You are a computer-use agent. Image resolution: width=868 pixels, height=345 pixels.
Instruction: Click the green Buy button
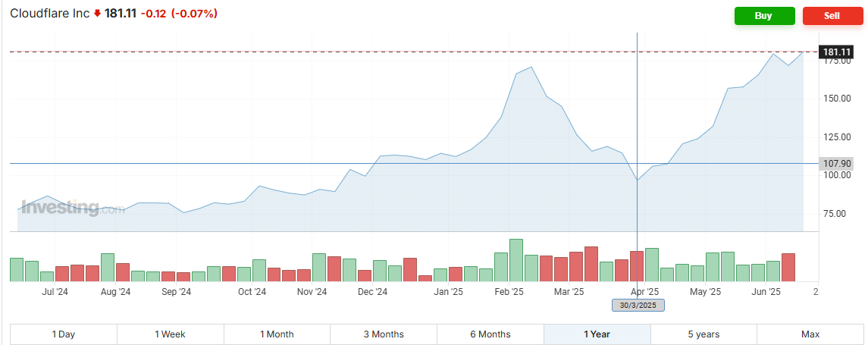764,15
